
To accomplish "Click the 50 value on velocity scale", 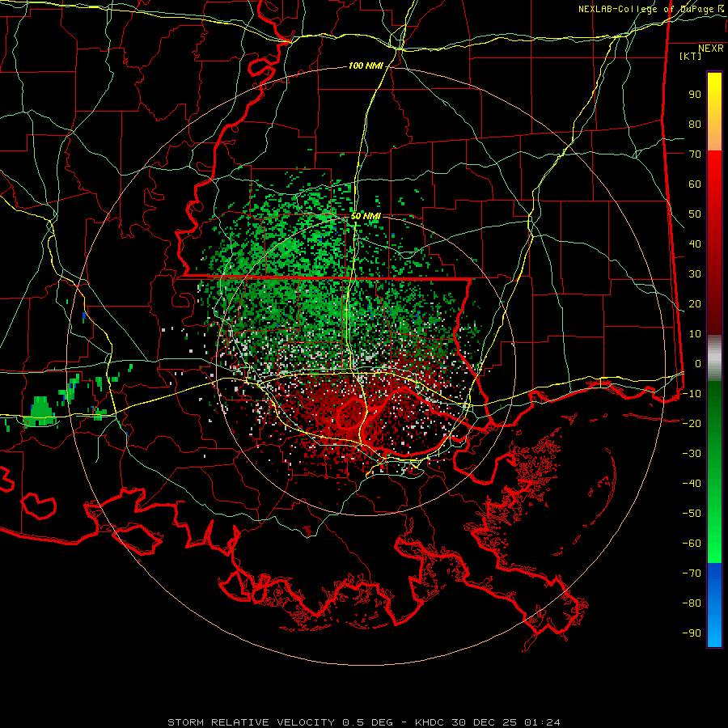I will pyautogui.click(x=695, y=214).
